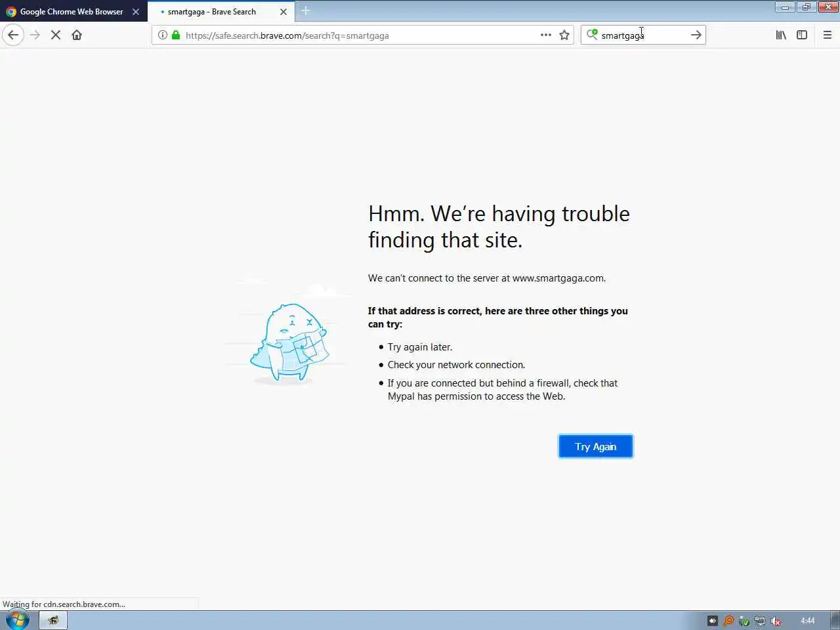Open the network connection tray icon

pos(760,621)
